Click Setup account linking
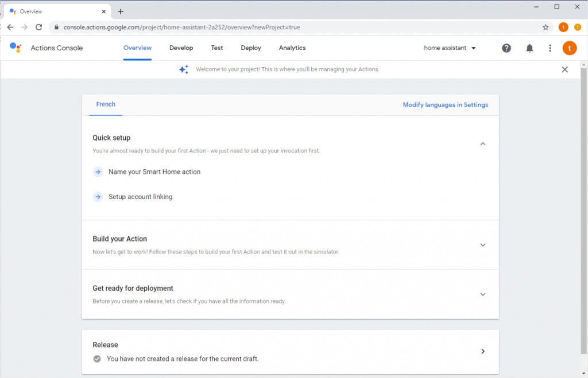588x378 pixels. 141,197
